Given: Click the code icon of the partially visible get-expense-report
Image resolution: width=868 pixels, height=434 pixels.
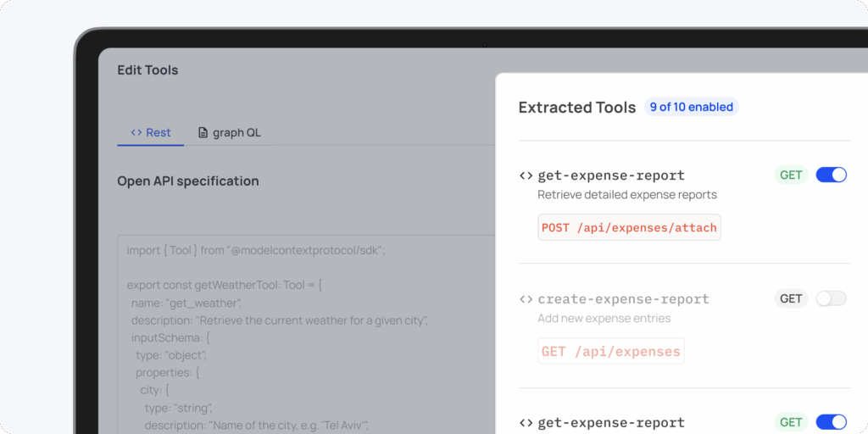Looking at the screenshot, I should [x=526, y=422].
